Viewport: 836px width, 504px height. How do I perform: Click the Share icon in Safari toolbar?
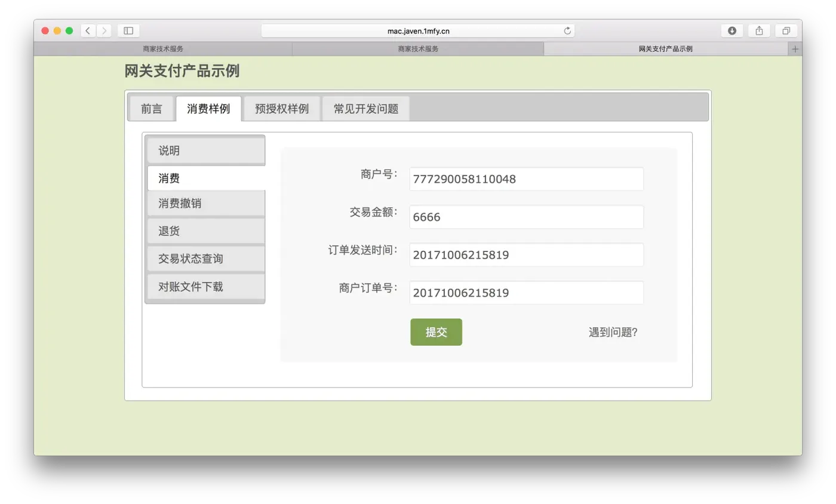pos(758,30)
